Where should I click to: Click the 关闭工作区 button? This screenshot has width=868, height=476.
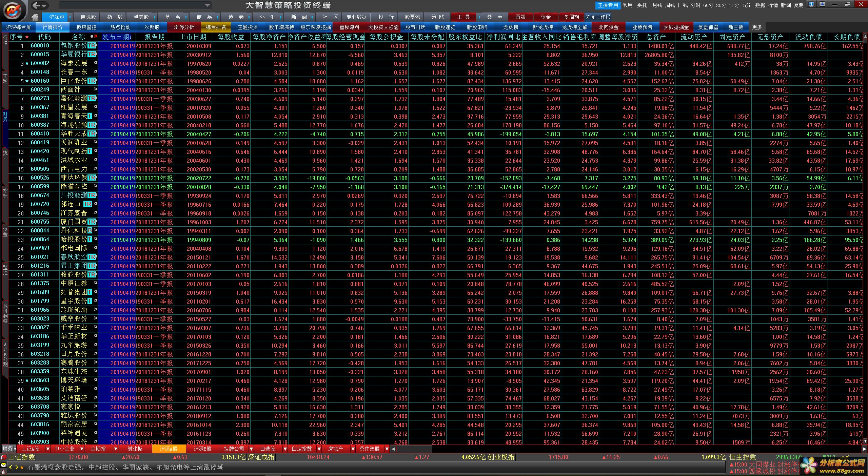(x=597, y=17)
